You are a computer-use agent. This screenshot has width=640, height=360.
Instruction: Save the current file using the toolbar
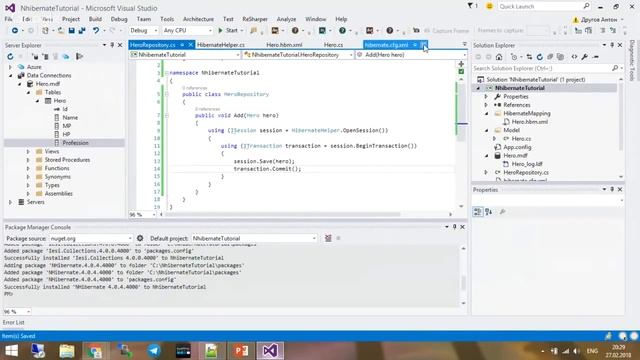pos(71,31)
